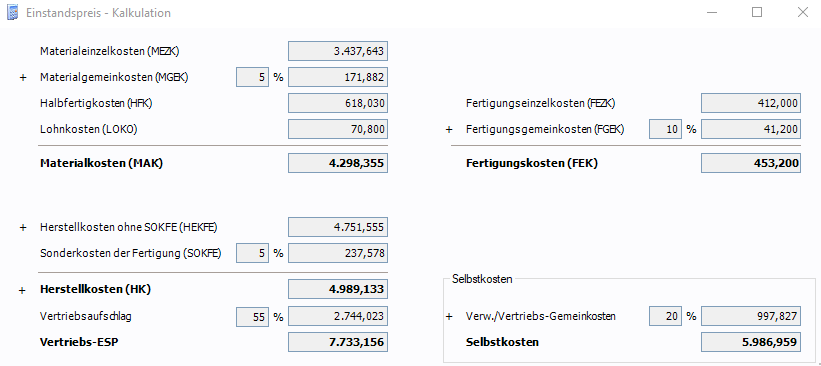Click the Materialeinzelkosten (MEZK) value field
This screenshot has width=821, height=366.
[x=338, y=51]
